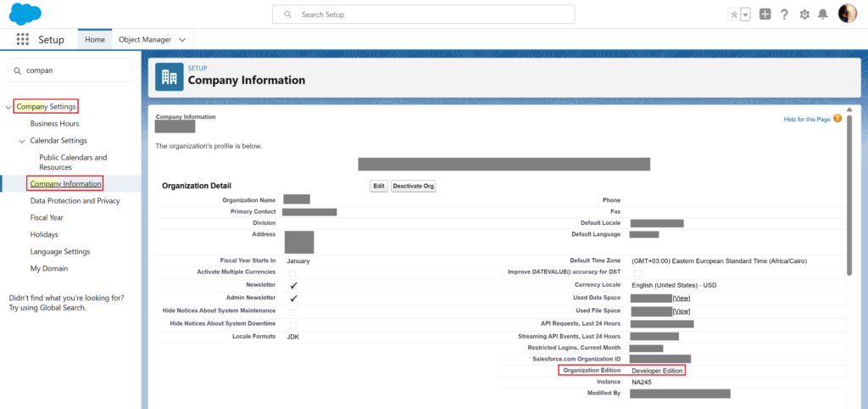Click the magnifier icon in Search Setup bar
Image resolution: width=868 pixels, height=409 pixels.
[x=288, y=14]
